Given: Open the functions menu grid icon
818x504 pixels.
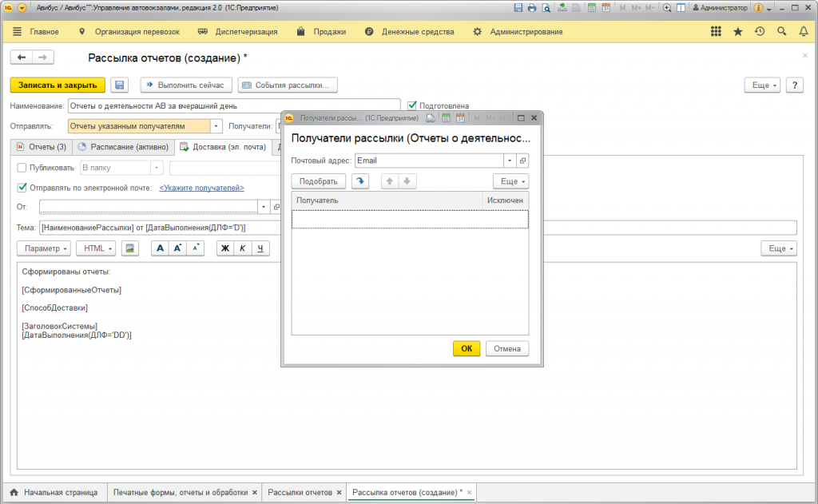Looking at the screenshot, I should [x=716, y=32].
